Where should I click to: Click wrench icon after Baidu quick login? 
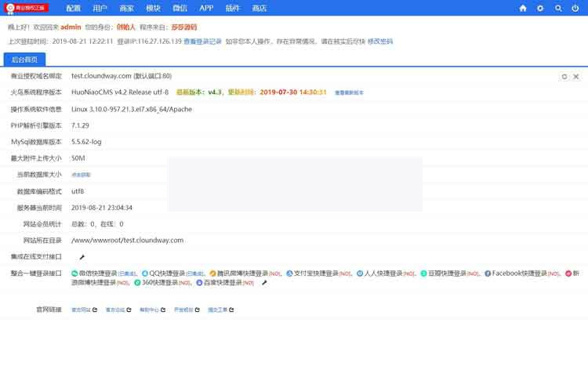(x=264, y=283)
